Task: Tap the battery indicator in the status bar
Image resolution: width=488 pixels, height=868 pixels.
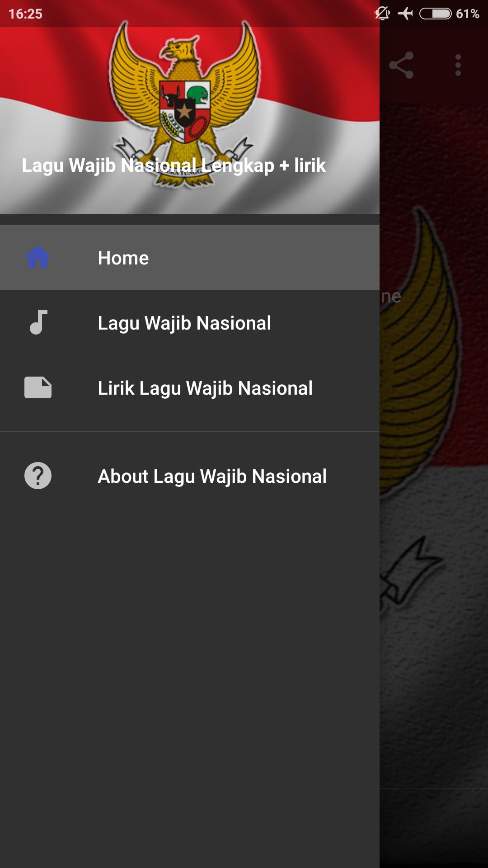Action: coord(436,14)
